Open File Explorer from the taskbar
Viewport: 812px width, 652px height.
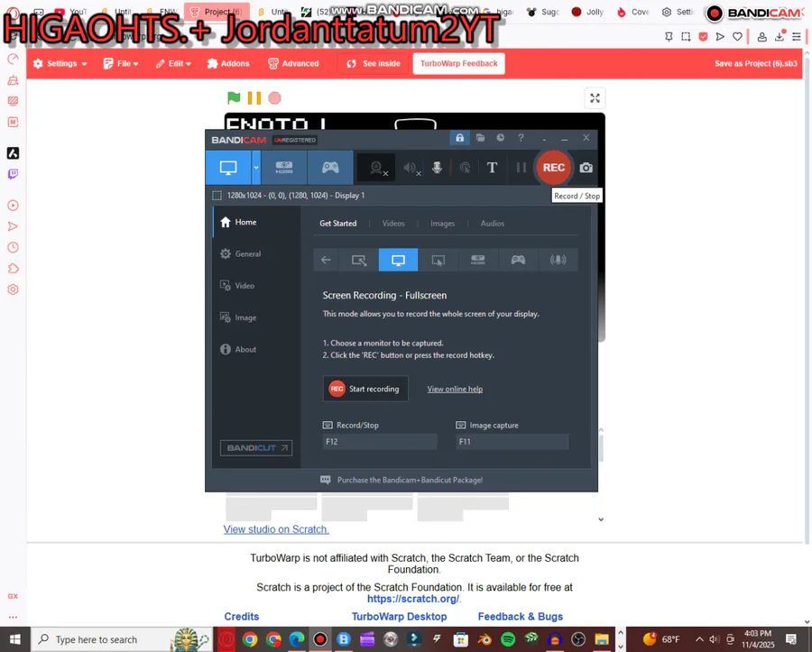click(602, 639)
